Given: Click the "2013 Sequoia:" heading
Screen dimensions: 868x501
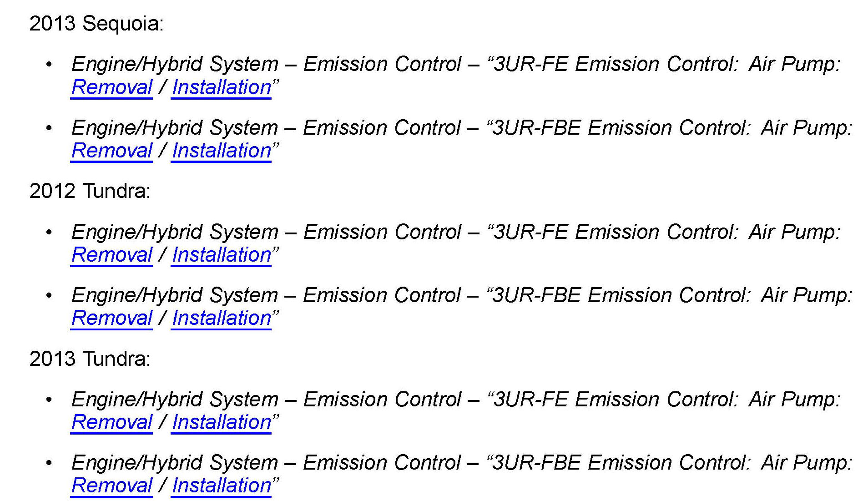Looking at the screenshot, I should coord(96,24).
